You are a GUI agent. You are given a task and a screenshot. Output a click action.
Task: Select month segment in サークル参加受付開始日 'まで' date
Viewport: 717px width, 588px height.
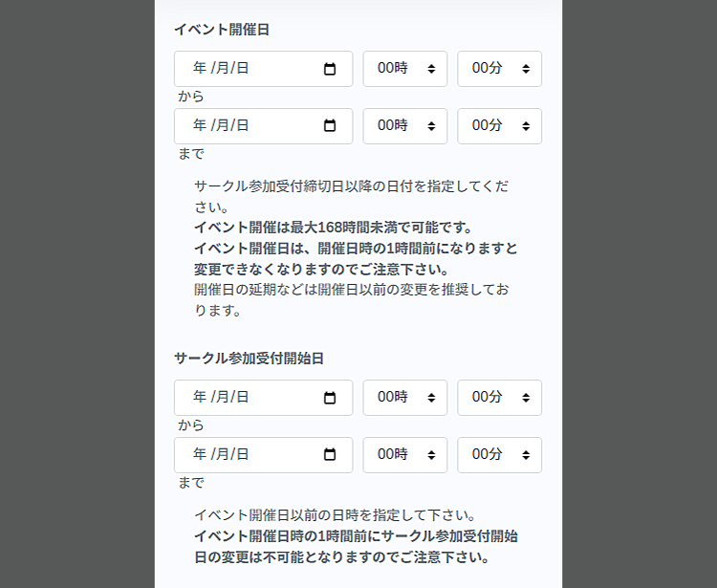pyautogui.click(x=221, y=455)
